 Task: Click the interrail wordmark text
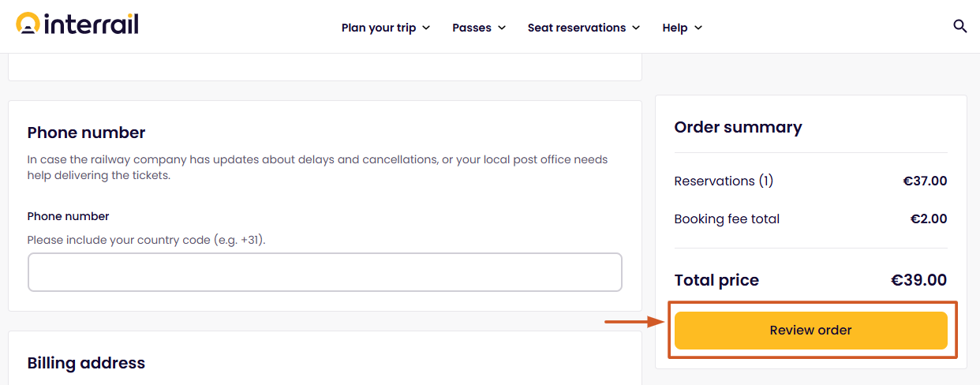pos(92,24)
